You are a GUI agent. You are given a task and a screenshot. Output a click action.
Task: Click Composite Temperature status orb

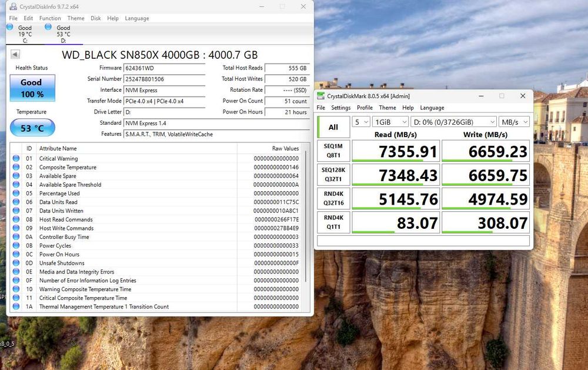coord(16,167)
